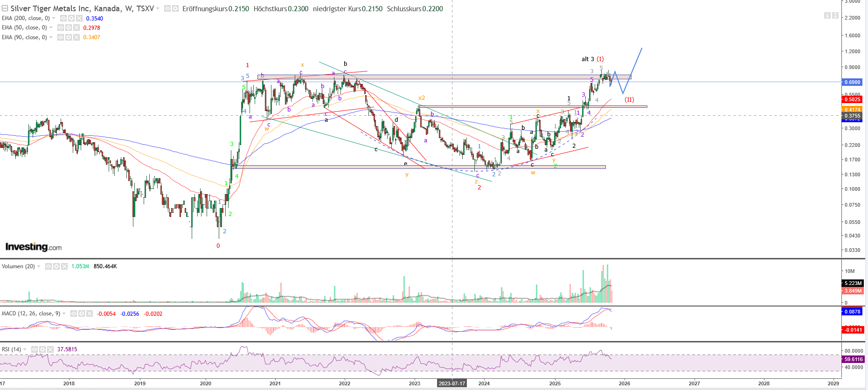868x390 pixels.
Task: Remove the Volumen indicator from chart
Action: 64,266
